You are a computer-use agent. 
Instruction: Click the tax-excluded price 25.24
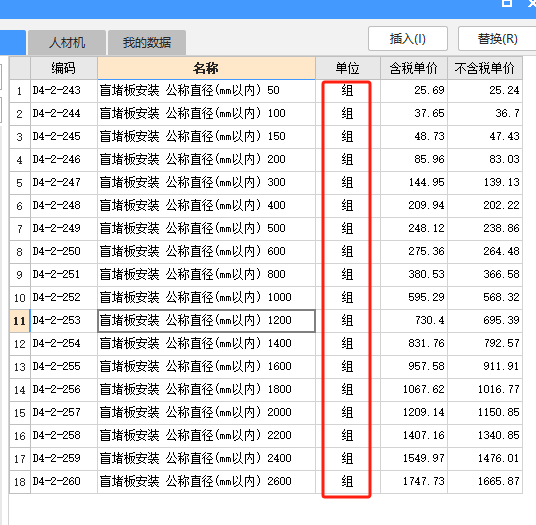[x=485, y=91]
